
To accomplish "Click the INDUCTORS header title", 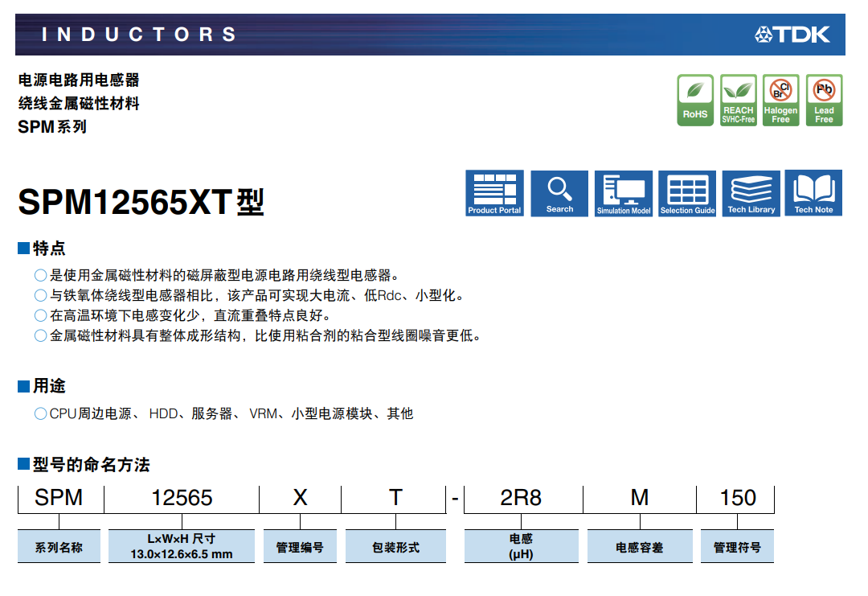I will coord(140,35).
